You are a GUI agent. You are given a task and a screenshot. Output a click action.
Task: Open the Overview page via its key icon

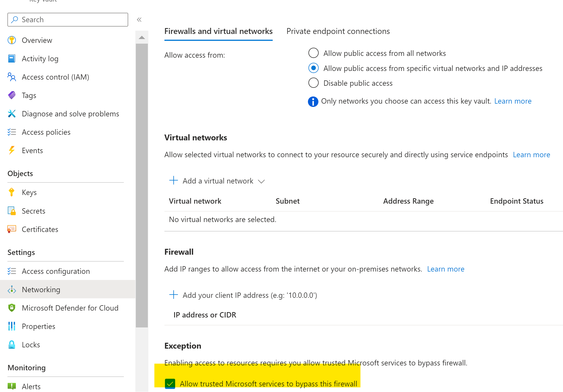(x=12, y=40)
